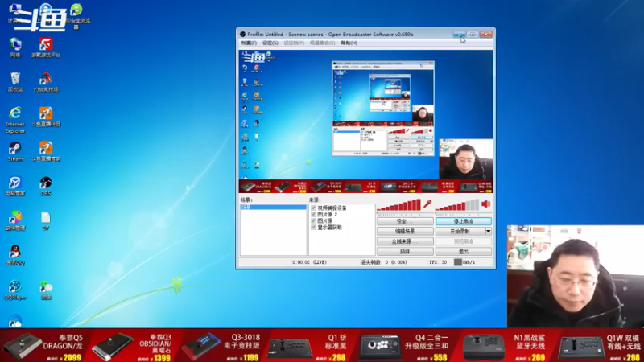This screenshot has height=362, width=644.
Task: Select the 360安全浏览器 desktop shortcut
Action: (76, 15)
